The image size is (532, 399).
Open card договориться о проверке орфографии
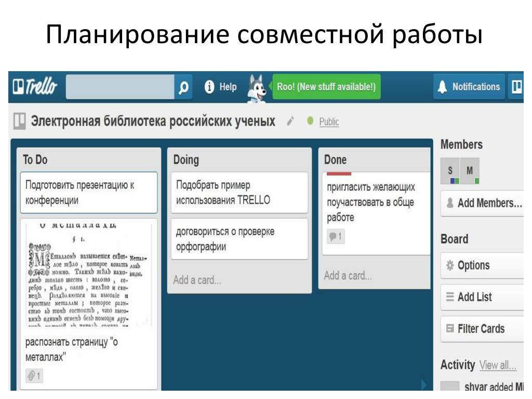pyautogui.click(x=239, y=239)
